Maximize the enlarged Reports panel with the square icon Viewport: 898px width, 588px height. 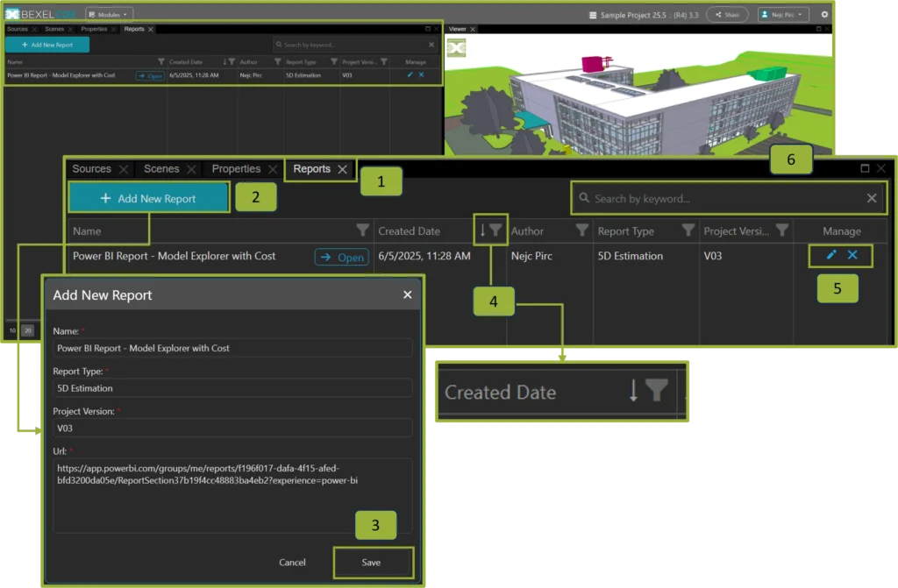(x=865, y=168)
